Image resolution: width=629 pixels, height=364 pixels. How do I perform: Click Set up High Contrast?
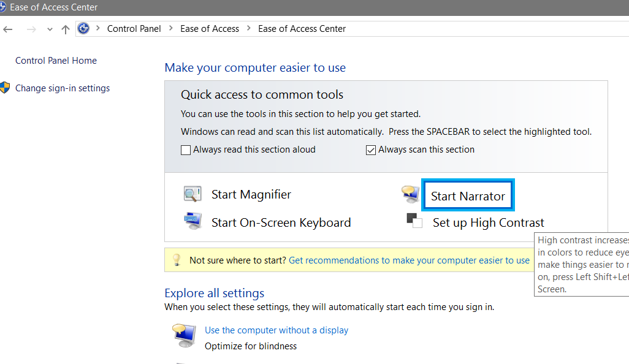[x=488, y=222]
